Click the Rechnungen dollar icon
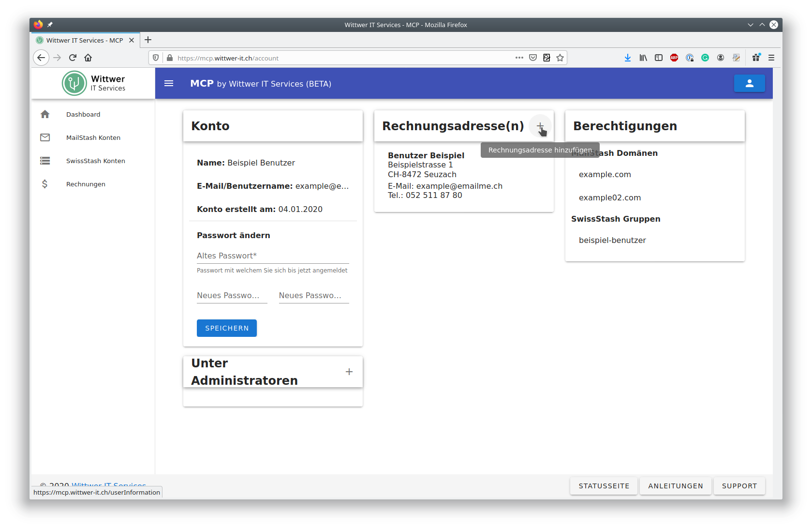Viewport: 812px width, 529px height. coord(45,184)
